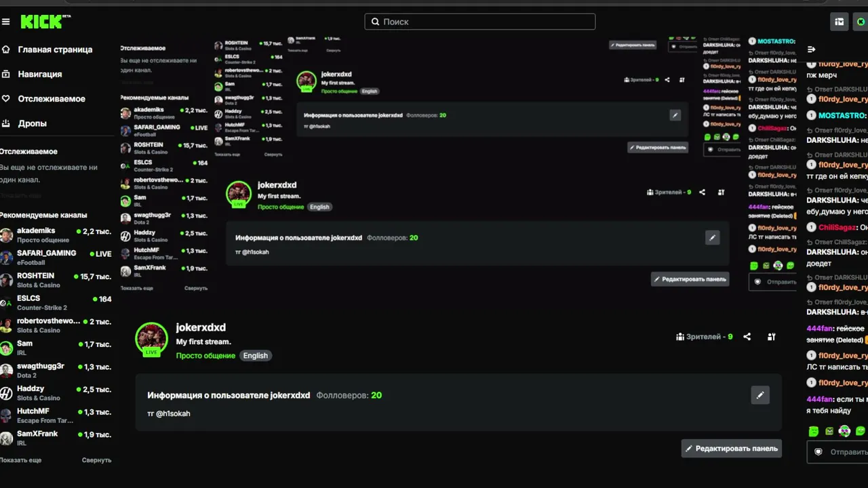The image size is (868, 488).
Task: Open the creator dashboard icon in the top bar
Action: click(x=840, y=22)
